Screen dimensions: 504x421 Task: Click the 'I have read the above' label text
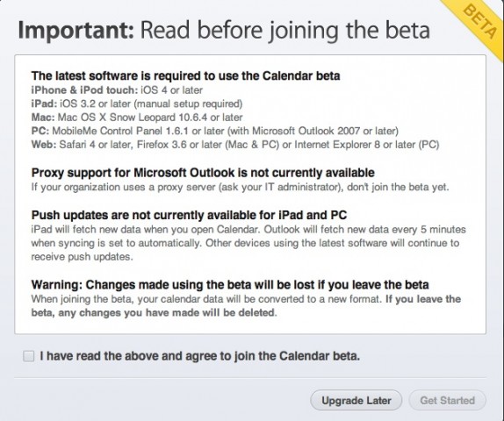pyautogui.click(x=199, y=356)
